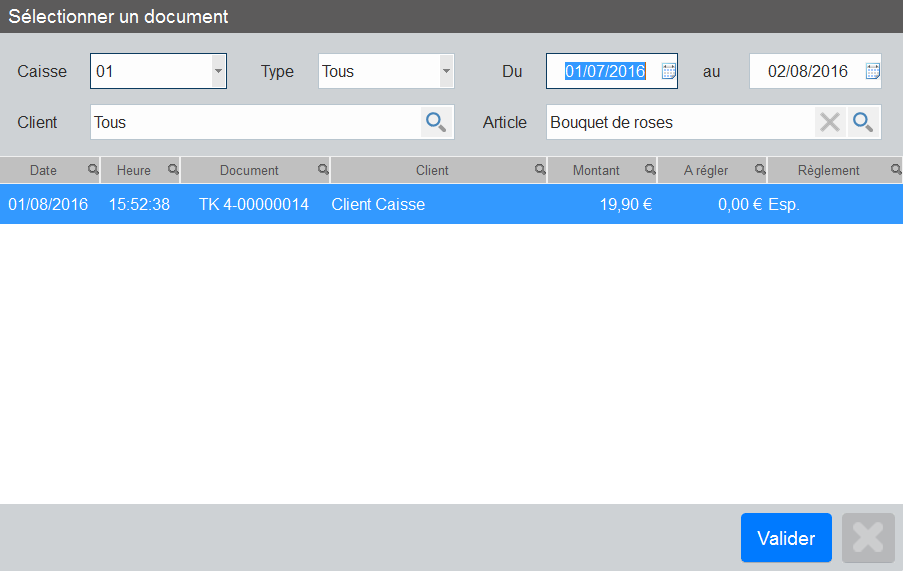Click the A régler value 0,00 €
903x571 pixels.
tap(740, 204)
